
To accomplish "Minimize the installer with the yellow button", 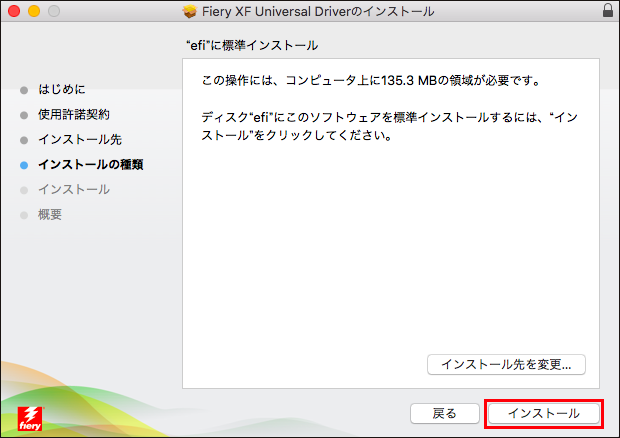I will pos(34,11).
